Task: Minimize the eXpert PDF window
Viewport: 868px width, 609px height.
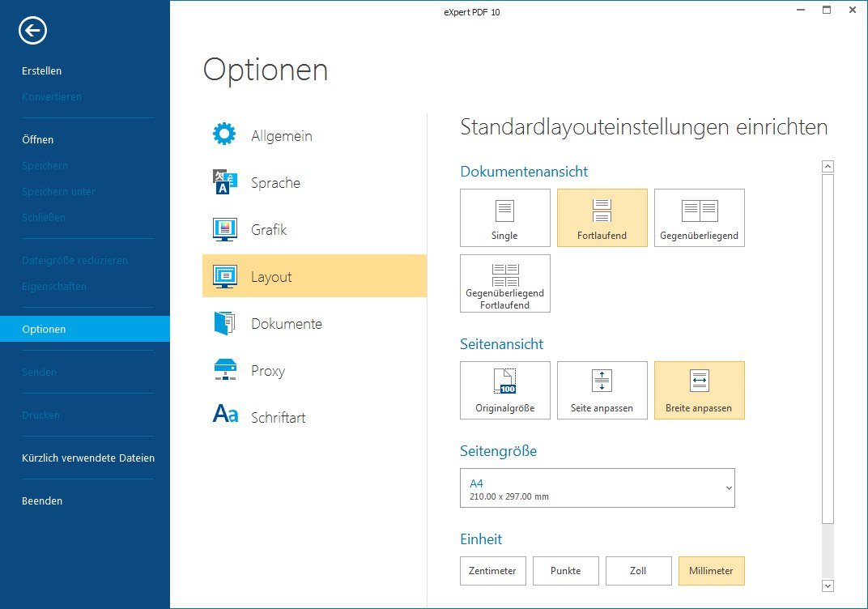Action: 801,10
